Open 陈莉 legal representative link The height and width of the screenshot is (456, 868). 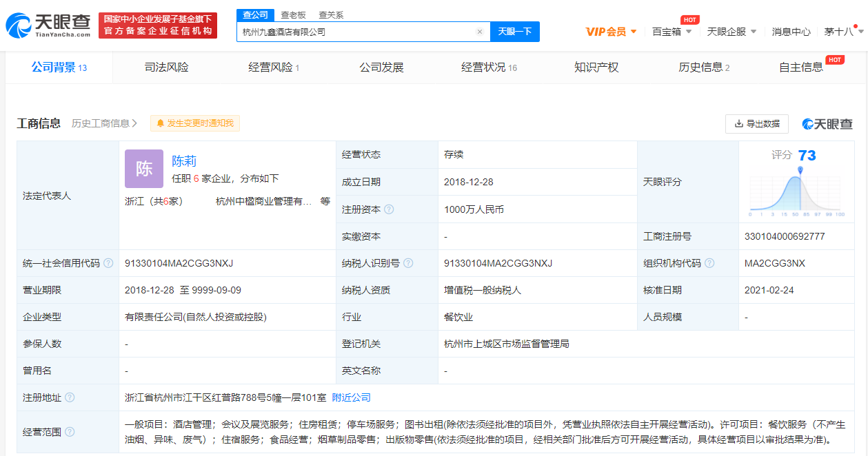(x=184, y=161)
